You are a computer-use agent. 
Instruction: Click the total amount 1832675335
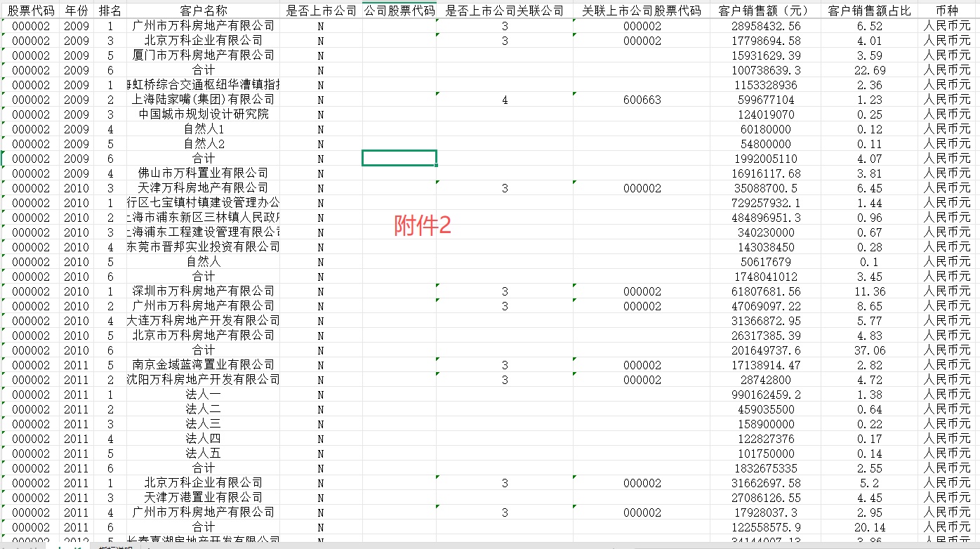pos(764,468)
